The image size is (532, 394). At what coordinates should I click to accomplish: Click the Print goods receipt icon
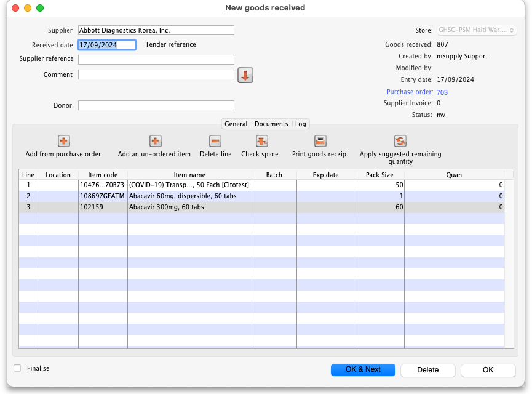point(320,141)
